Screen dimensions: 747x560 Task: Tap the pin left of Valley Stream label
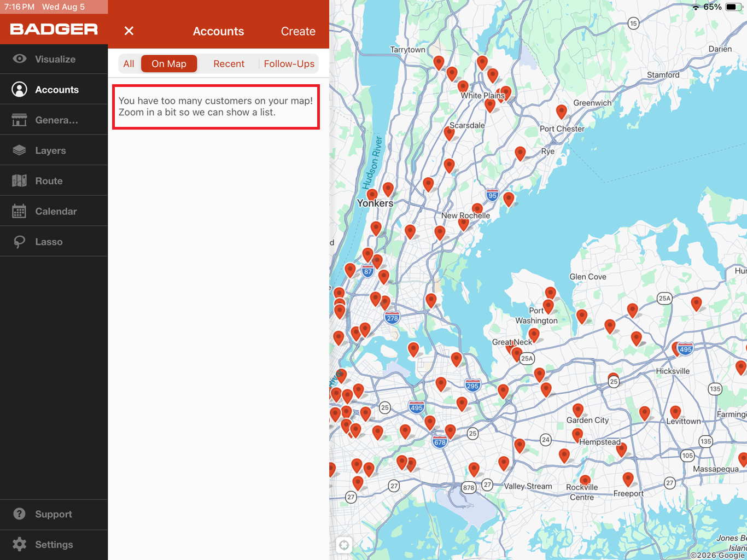(474, 469)
